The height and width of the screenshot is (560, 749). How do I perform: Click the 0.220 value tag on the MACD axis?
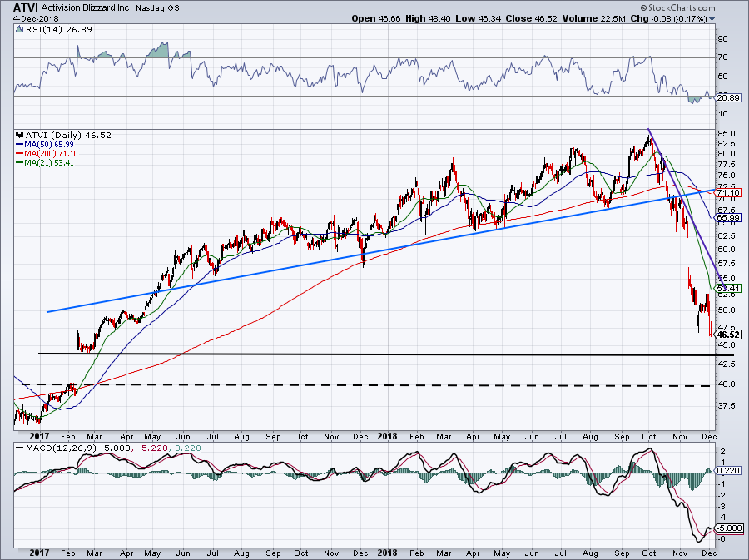click(x=729, y=471)
